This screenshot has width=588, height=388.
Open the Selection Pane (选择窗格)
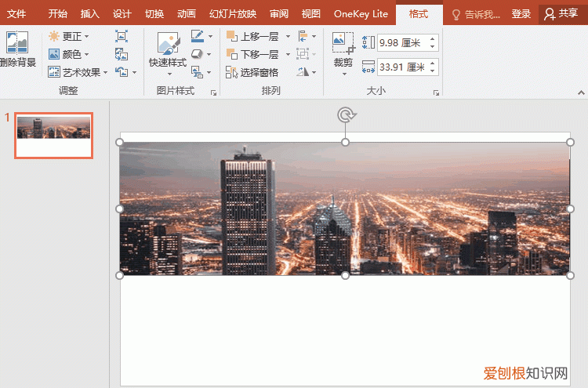(252, 72)
